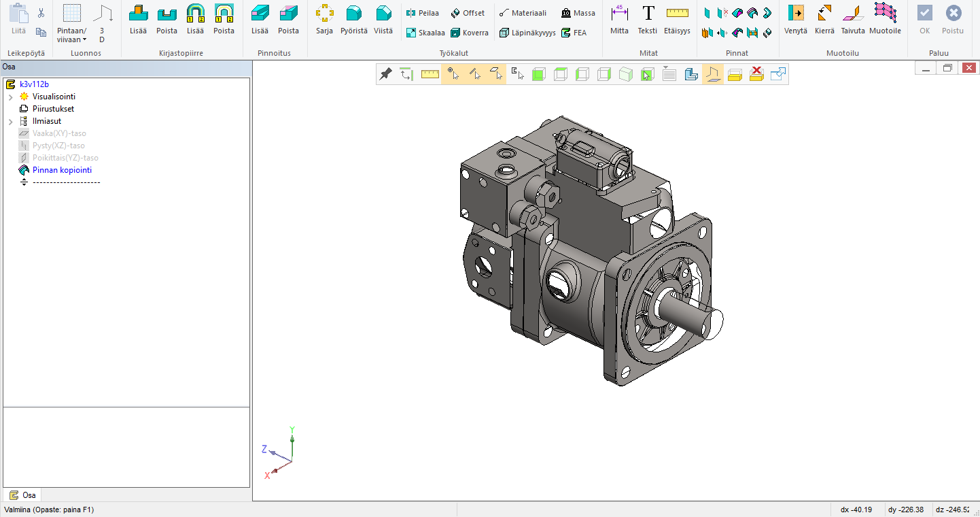This screenshot has width=980, height=517.
Task: Click the pin icon in viewport toolbar
Action: click(x=385, y=74)
